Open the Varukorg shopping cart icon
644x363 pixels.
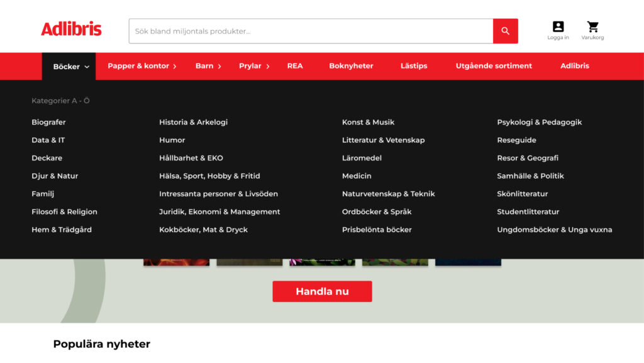592,30
